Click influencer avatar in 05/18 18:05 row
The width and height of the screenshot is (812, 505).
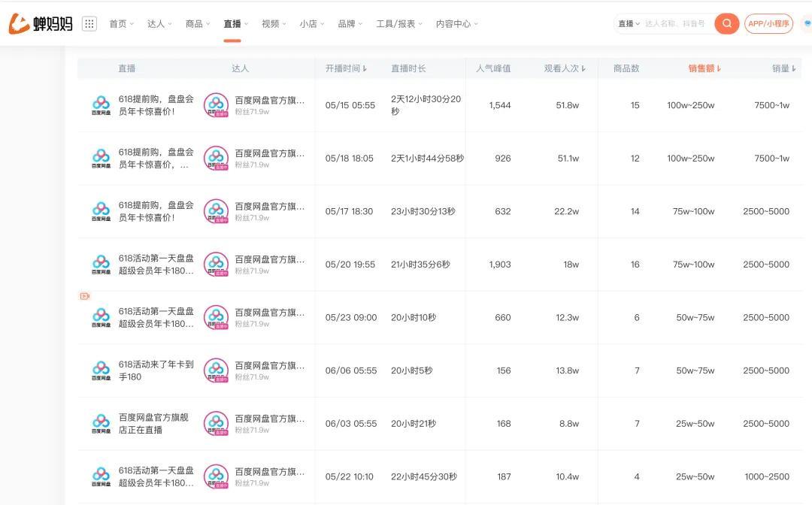point(216,159)
